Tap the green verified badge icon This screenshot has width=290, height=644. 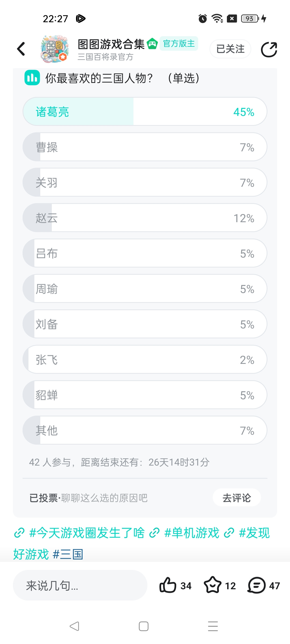coord(152,44)
